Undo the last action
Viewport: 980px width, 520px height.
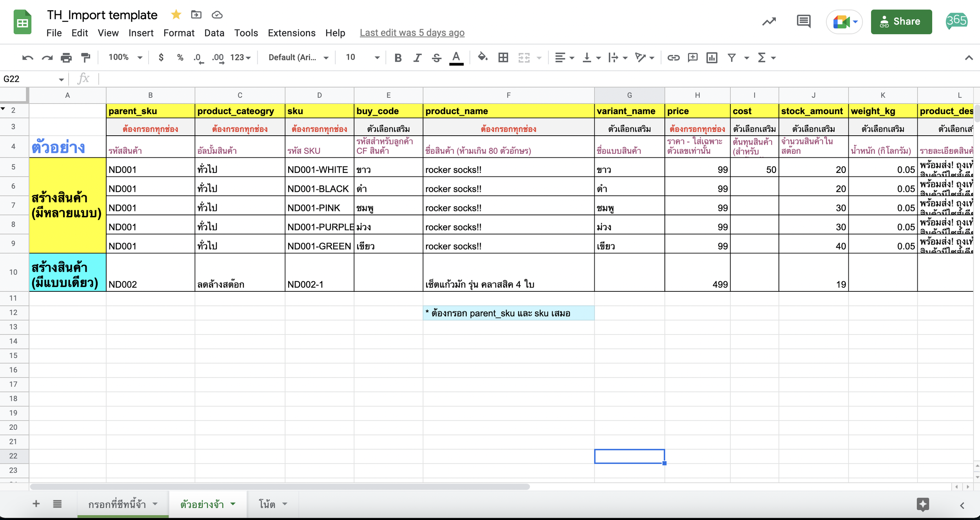(27, 57)
